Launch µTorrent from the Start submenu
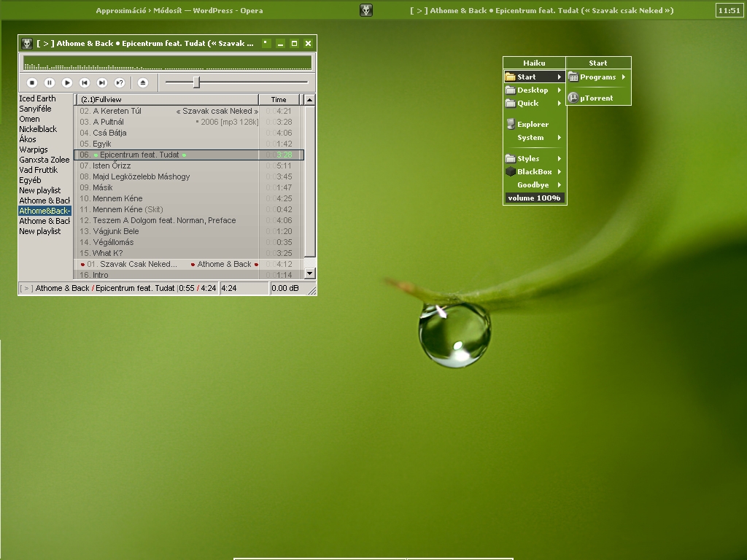747x560 pixels. (x=598, y=98)
